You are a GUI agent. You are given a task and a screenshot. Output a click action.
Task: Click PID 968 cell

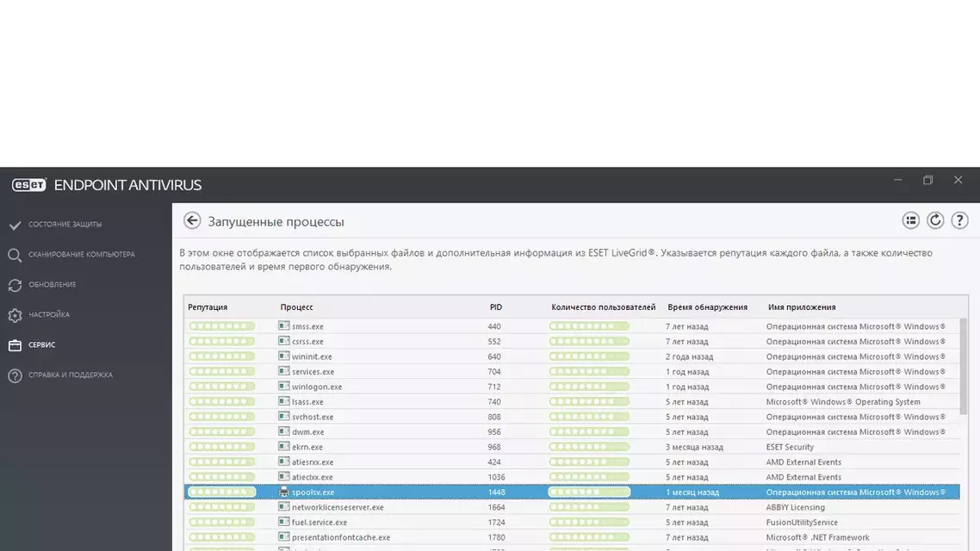pyautogui.click(x=494, y=447)
